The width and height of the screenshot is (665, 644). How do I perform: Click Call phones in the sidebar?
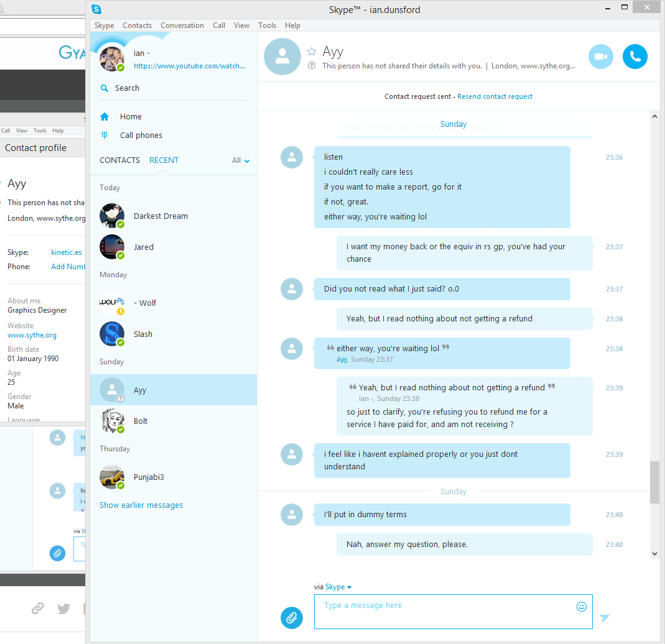click(x=141, y=135)
